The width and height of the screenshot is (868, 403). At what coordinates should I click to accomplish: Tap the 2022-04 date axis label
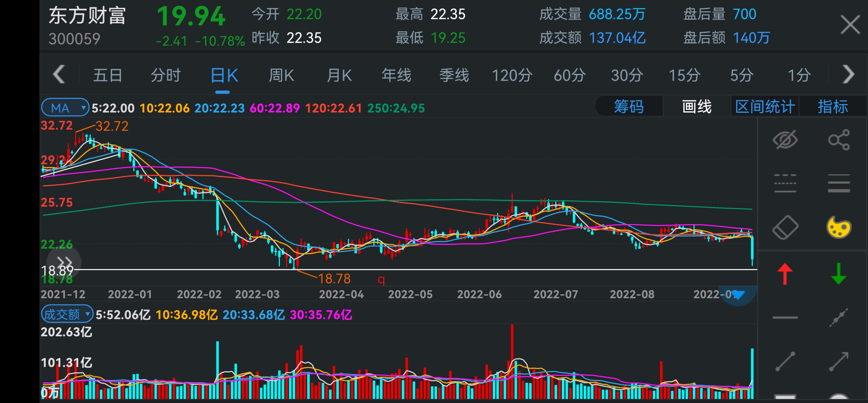click(341, 294)
